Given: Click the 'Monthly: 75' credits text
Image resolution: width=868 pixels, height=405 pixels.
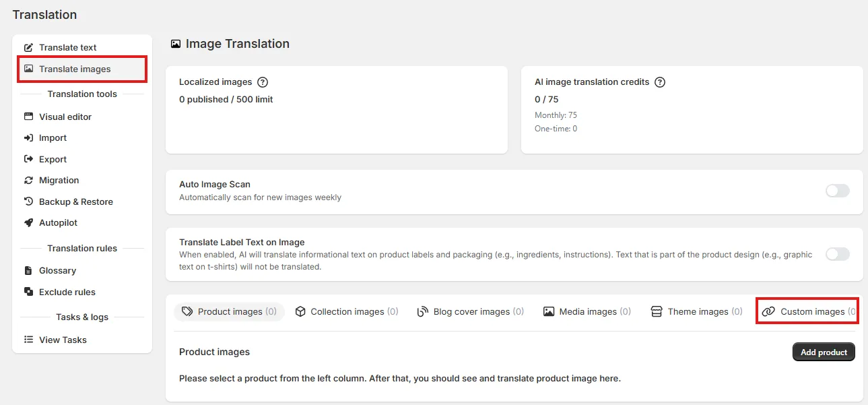Looking at the screenshot, I should (556, 115).
